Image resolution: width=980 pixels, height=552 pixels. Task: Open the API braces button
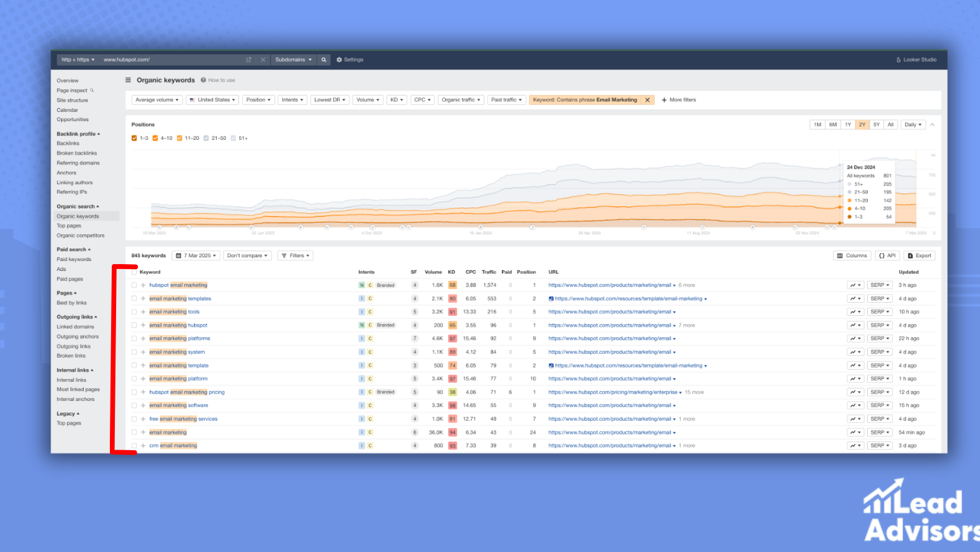point(887,255)
